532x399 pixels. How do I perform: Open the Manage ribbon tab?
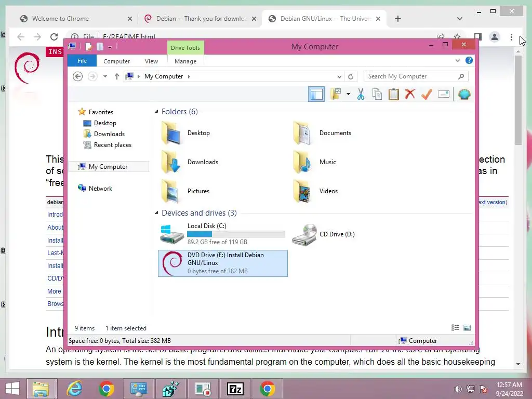click(185, 61)
